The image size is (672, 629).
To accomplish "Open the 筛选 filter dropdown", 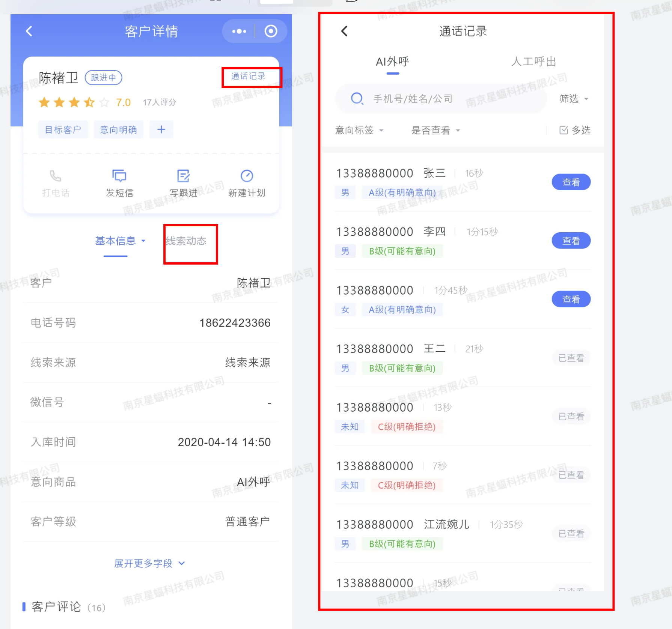I will (574, 99).
